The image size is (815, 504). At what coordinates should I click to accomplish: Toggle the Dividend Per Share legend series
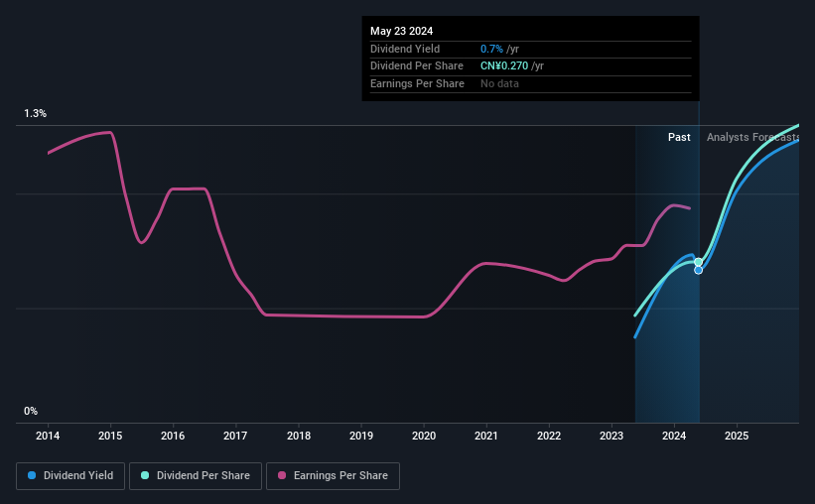coord(196,475)
